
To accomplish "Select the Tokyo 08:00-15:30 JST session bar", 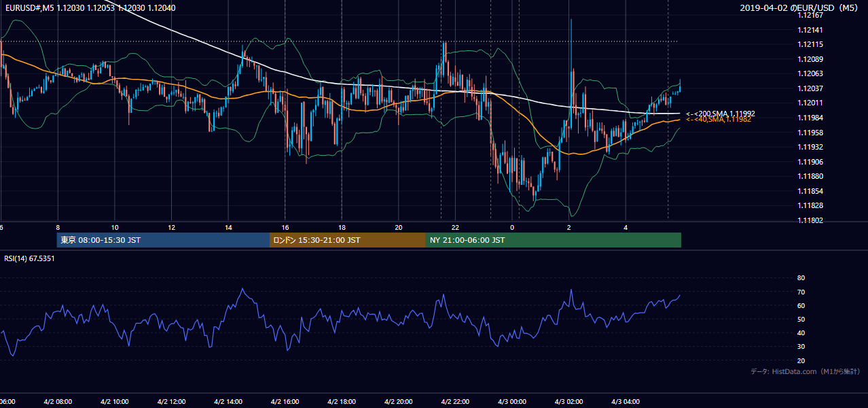I will click(x=163, y=240).
